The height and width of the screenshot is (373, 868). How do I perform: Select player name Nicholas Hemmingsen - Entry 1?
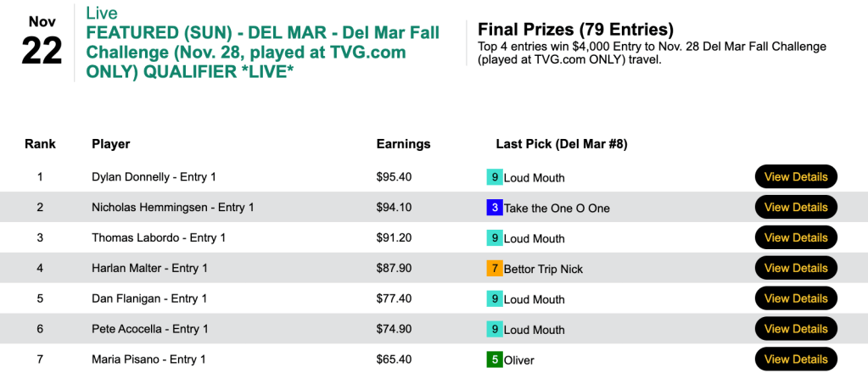pos(173,208)
